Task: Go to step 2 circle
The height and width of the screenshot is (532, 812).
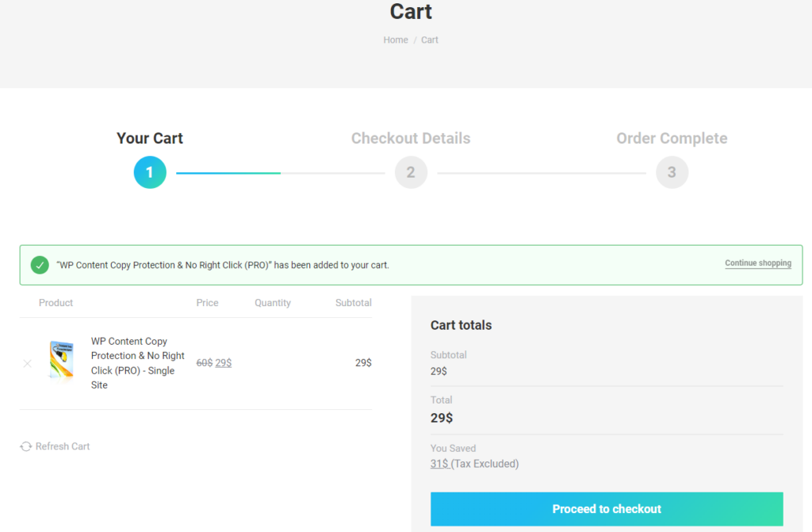Action: (411, 173)
